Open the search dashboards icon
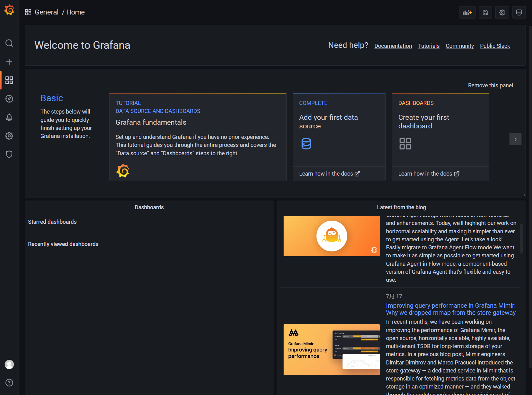 [x=9, y=43]
